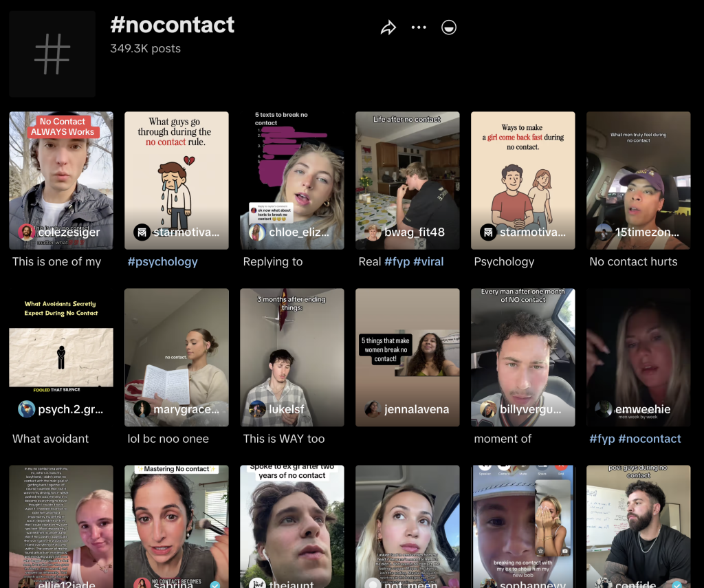704x588 pixels.
Task: Click marygrace's profile avatar
Action: click(142, 409)
